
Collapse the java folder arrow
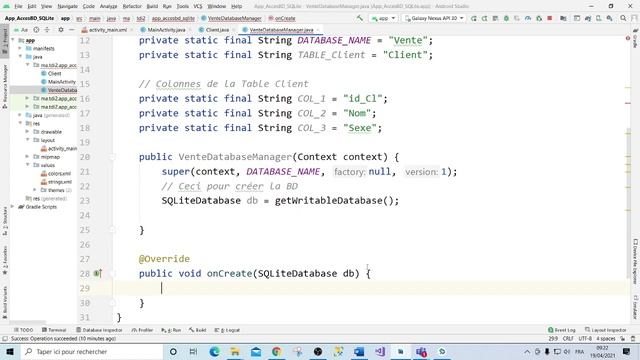pyautogui.click(x=20, y=56)
